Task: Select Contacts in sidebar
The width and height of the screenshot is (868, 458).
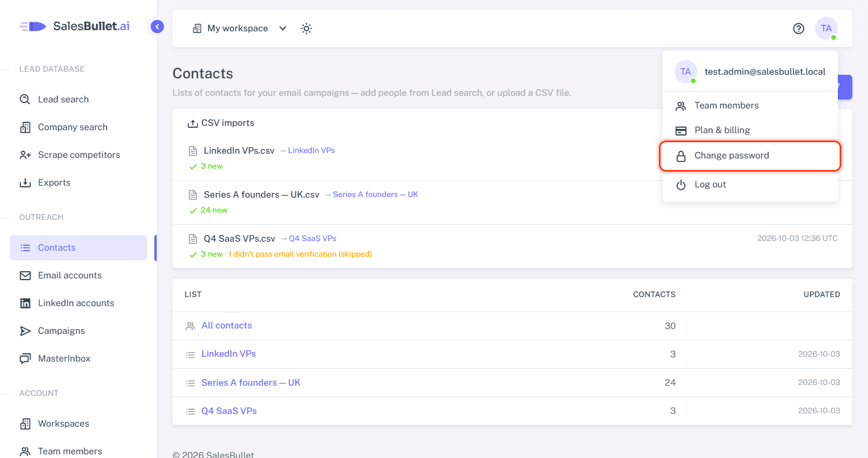Action: tap(78, 248)
